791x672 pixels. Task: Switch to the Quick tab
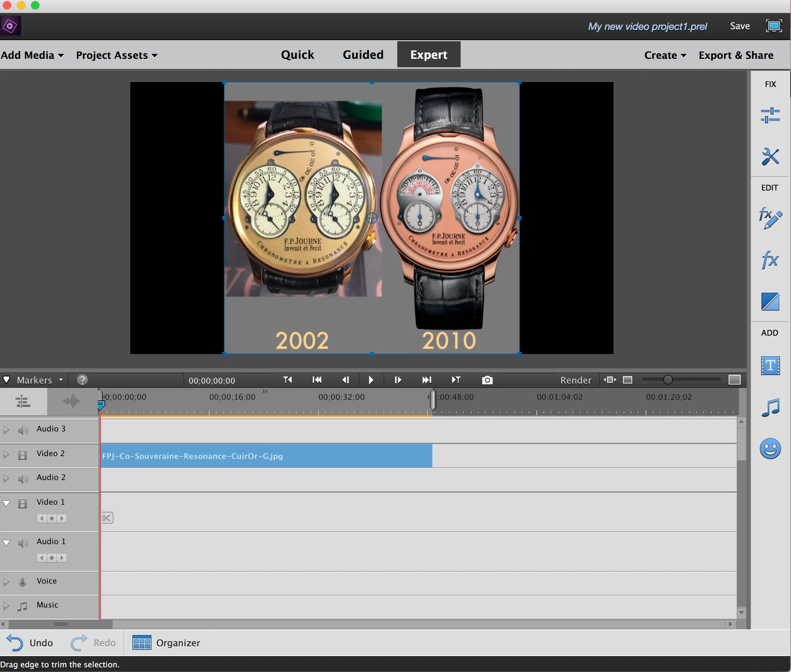(x=298, y=55)
